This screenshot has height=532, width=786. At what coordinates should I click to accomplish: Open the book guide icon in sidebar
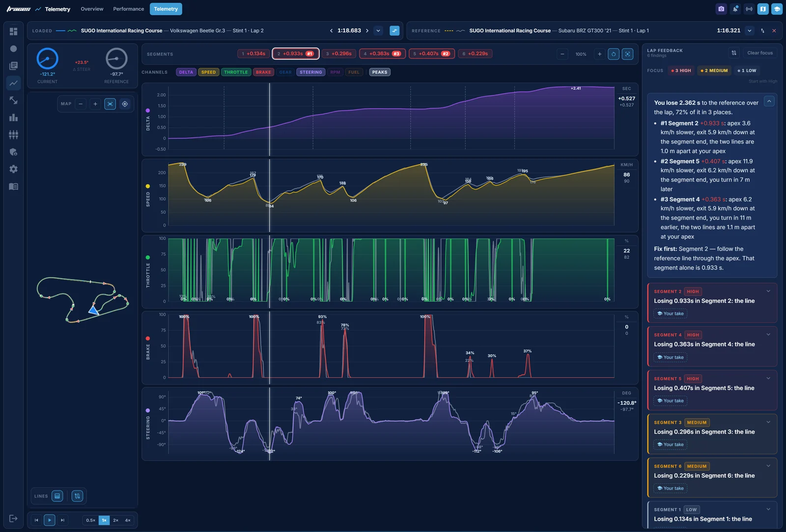pos(13,186)
